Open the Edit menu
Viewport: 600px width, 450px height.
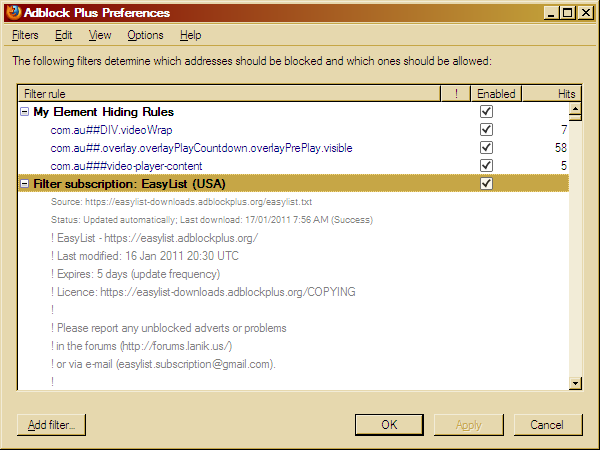coord(64,35)
